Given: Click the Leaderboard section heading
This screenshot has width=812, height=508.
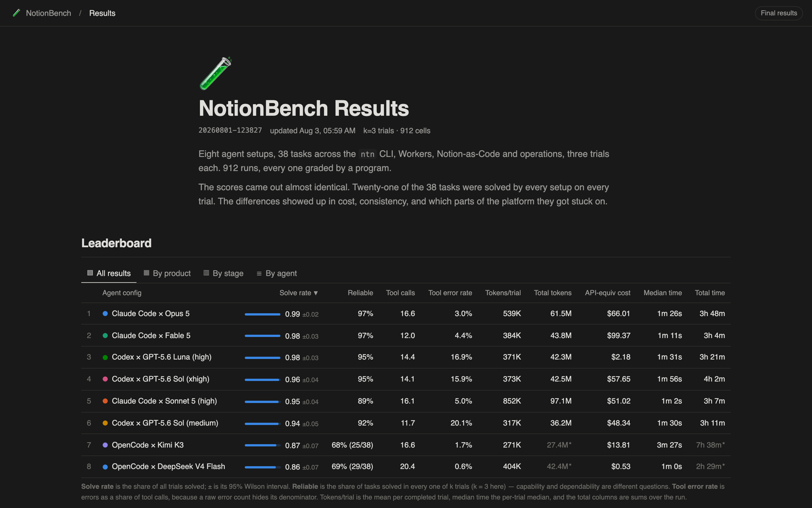Looking at the screenshot, I should tap(117, 243).
